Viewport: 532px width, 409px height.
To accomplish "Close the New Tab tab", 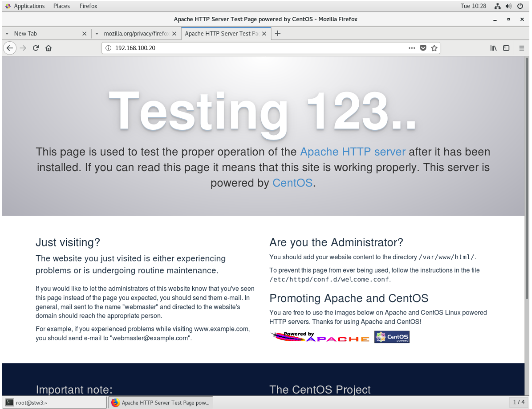I will (85, 34).
